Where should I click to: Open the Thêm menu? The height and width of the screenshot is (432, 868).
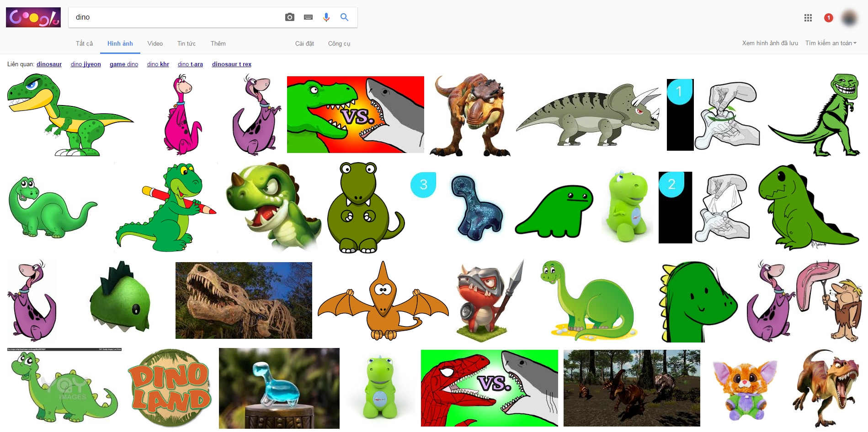click(218, 44)
